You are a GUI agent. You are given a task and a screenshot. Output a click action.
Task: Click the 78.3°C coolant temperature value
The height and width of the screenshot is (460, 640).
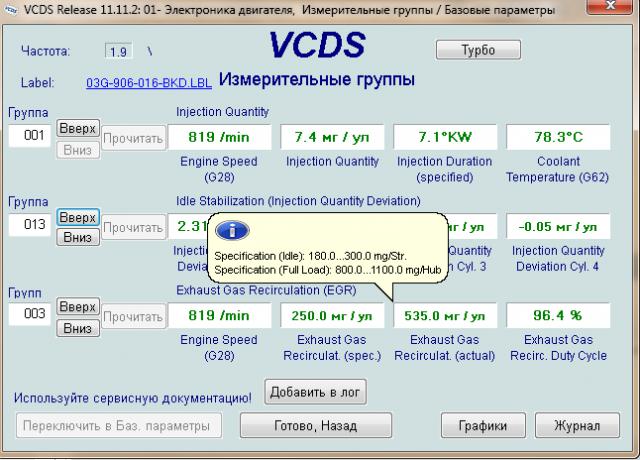point(558,137)
